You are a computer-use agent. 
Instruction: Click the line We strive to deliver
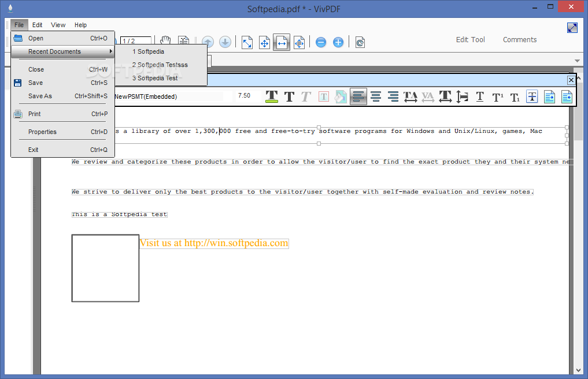click(x=302, y=192)
